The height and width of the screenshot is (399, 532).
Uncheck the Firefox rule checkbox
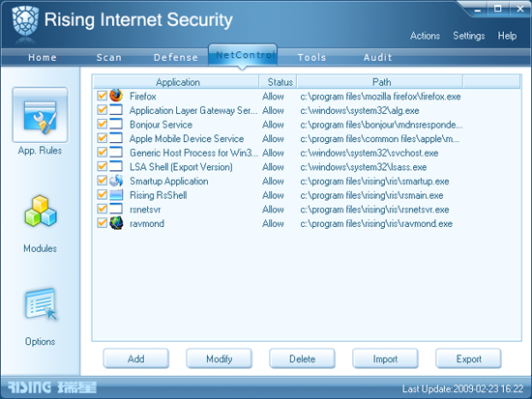[102, 96]
